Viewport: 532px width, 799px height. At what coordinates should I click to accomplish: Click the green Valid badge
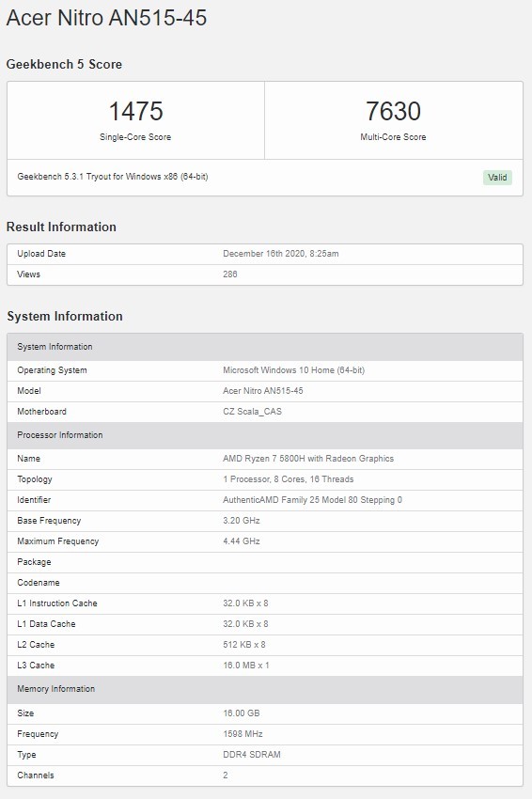[x=497, y=178]
